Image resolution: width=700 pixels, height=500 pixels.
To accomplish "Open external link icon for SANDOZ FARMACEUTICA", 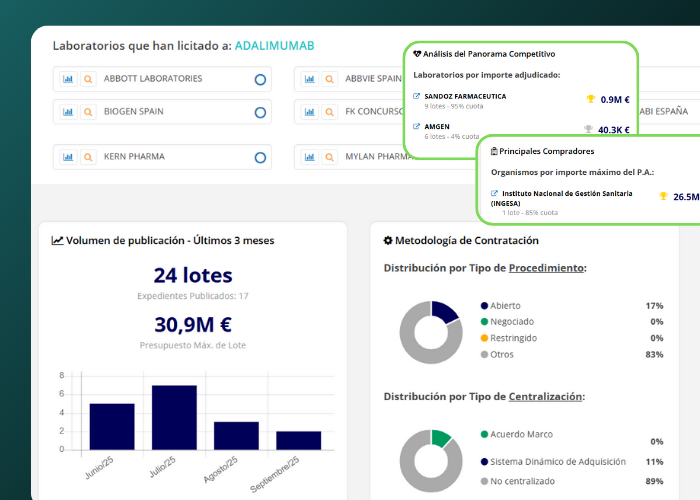I will pos(417,96).
